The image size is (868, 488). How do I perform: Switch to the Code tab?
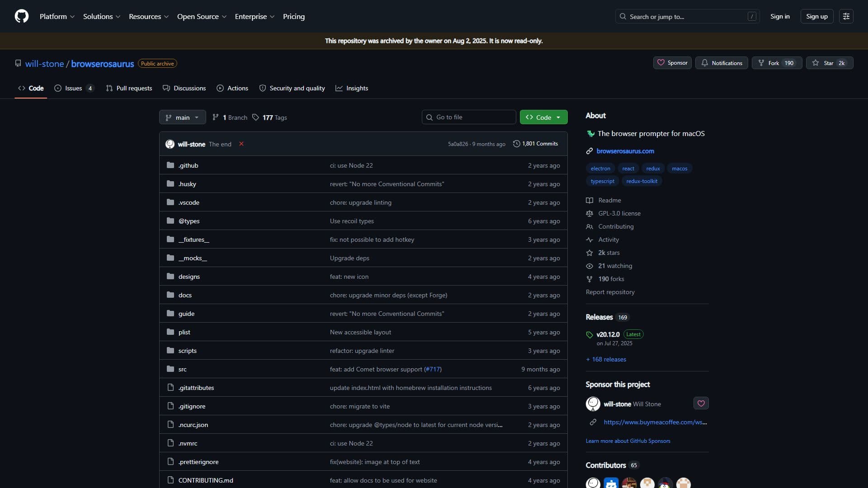tap(31, 88)
